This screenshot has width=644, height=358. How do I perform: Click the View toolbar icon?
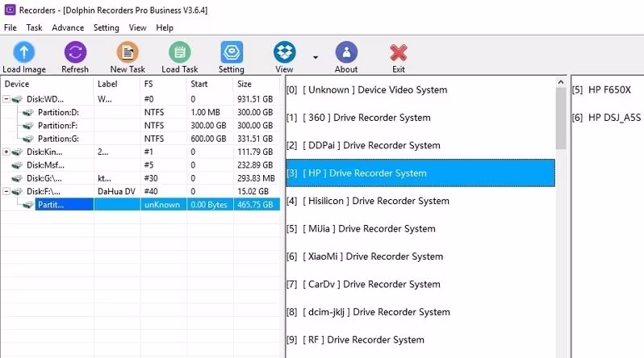pyautogui.click(x=284, y=52)
